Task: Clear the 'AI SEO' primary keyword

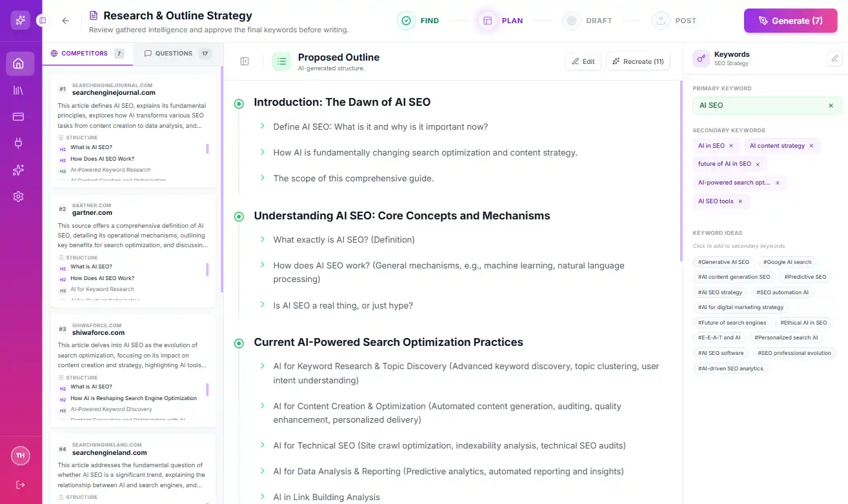Action: (831, 105)
